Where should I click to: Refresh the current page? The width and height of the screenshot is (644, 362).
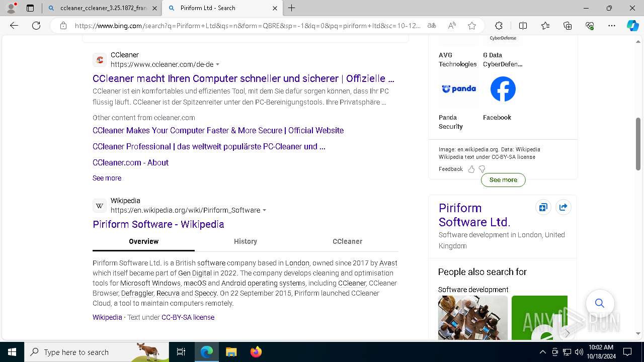click(36, 26)
